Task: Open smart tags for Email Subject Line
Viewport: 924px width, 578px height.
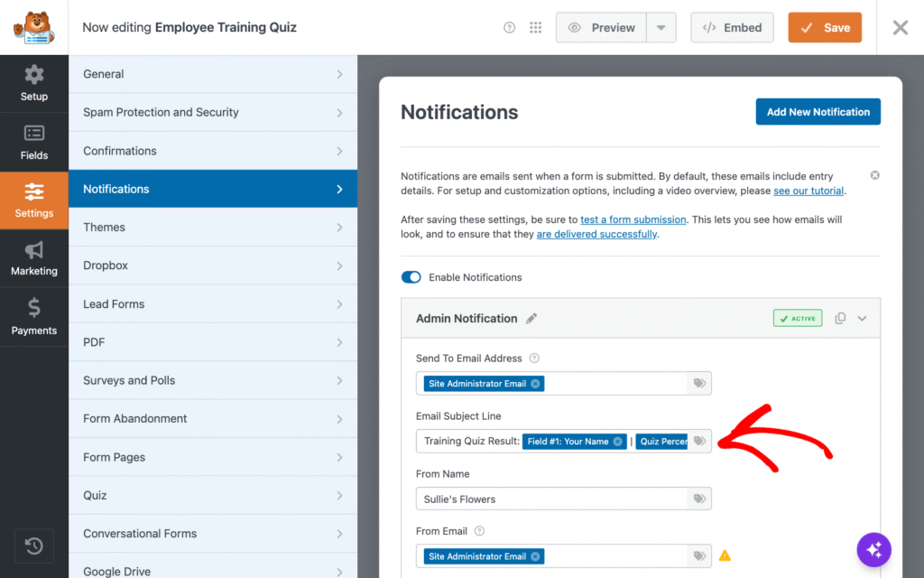Action: click(x=699, y=441)
